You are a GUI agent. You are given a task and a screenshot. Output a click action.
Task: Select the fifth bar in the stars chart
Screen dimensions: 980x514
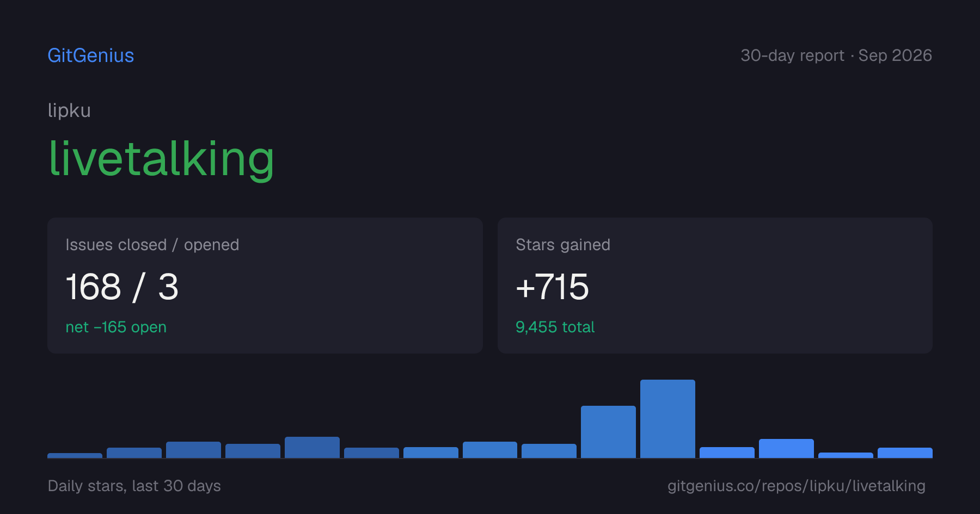click(x=312, y=447)
